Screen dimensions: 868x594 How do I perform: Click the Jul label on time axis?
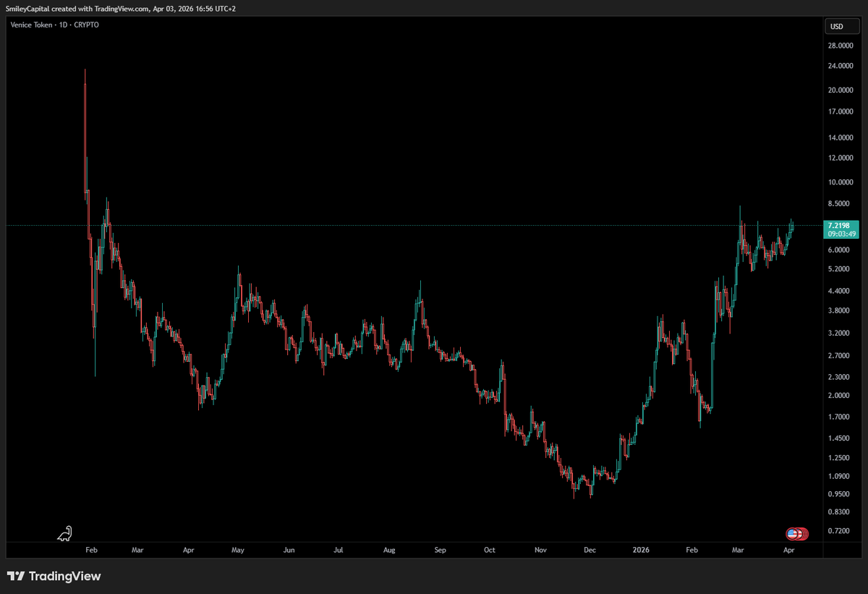click(338, 550)
